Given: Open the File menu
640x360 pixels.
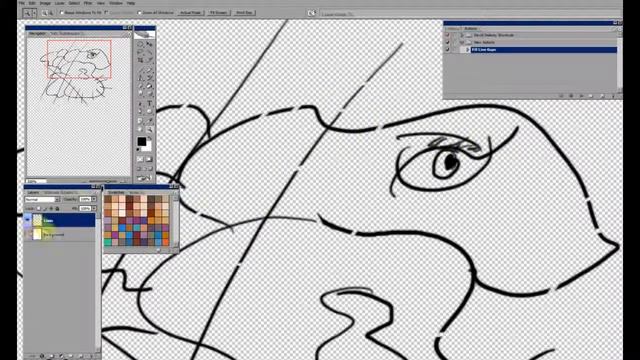Looking at the screenshot, I should click(x=22, y=3).
